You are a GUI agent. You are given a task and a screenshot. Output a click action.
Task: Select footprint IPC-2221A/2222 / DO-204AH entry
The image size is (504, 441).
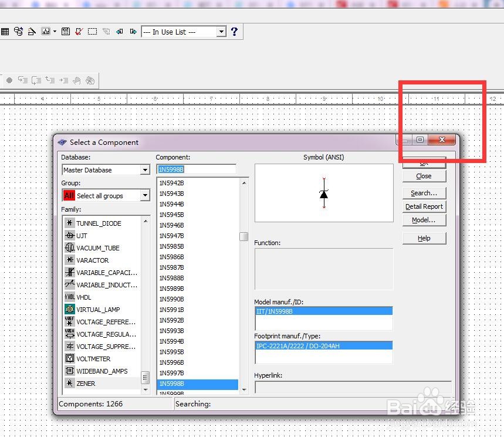point(324,346)
